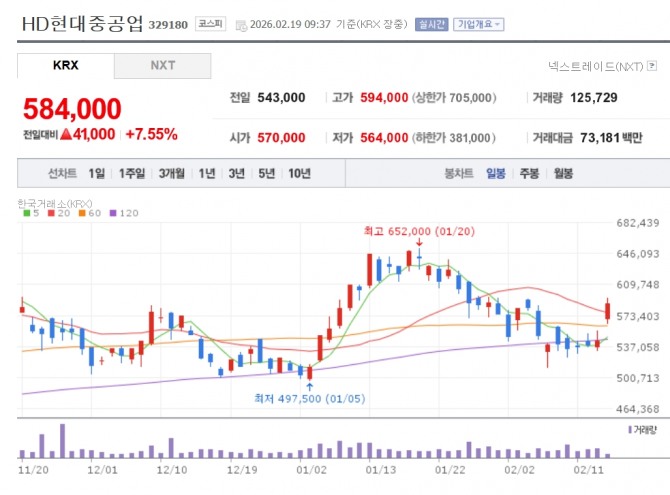This screenshot has width=670, height=495.
Task: Select the 일봉 daily candle chart
Action: [496, 173]
